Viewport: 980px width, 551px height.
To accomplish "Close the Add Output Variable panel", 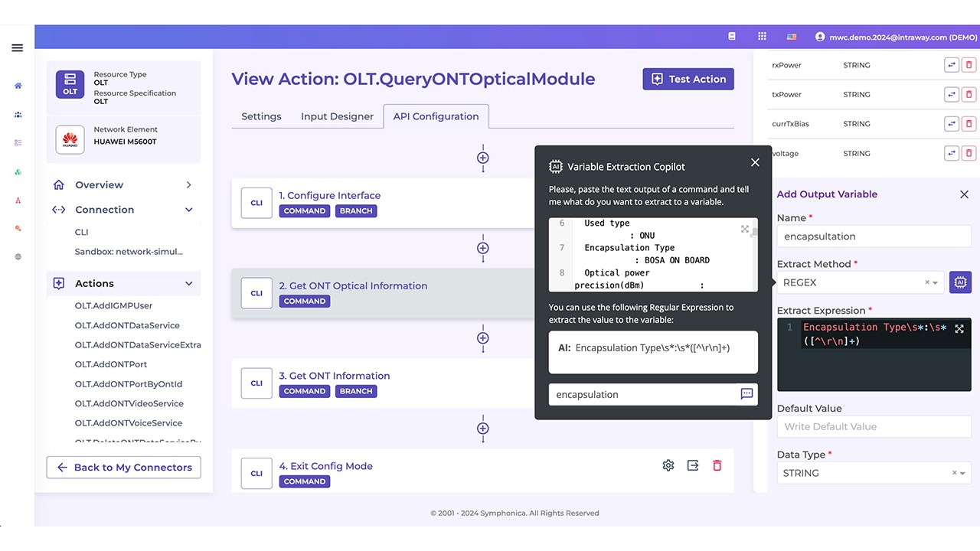I will [x=964, y=194].
